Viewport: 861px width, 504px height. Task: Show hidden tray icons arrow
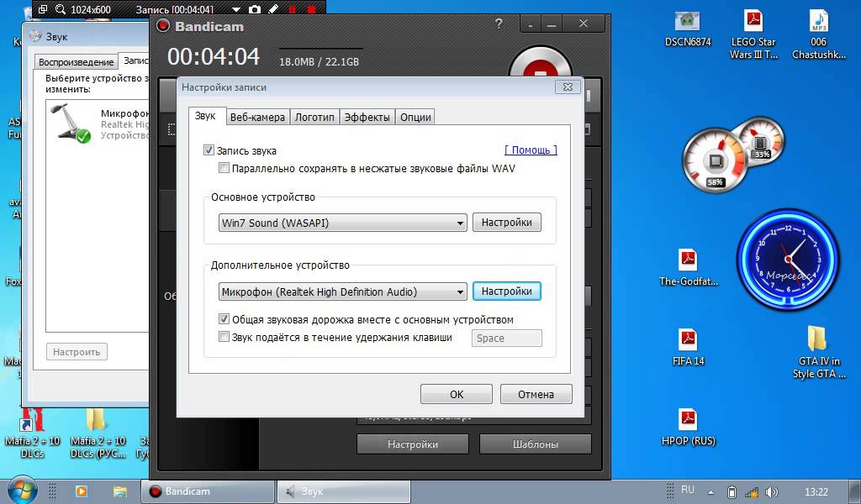pos(711,492)
